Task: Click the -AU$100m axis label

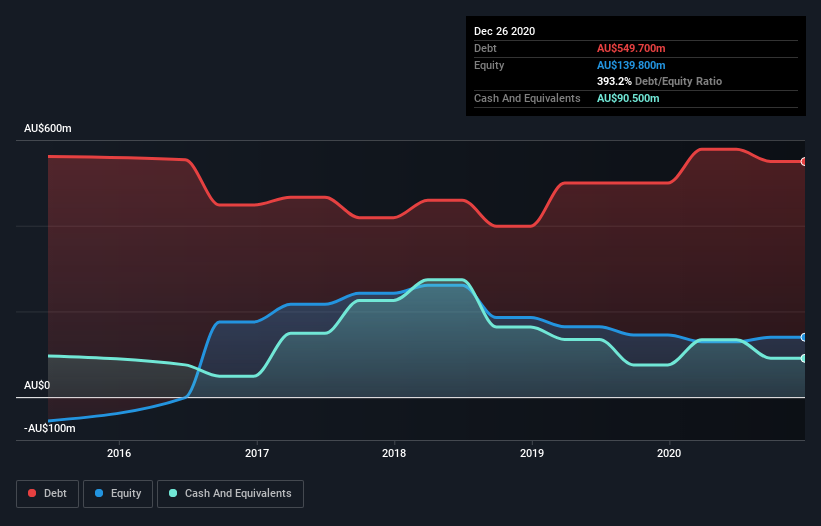Action: coord(50,428)
